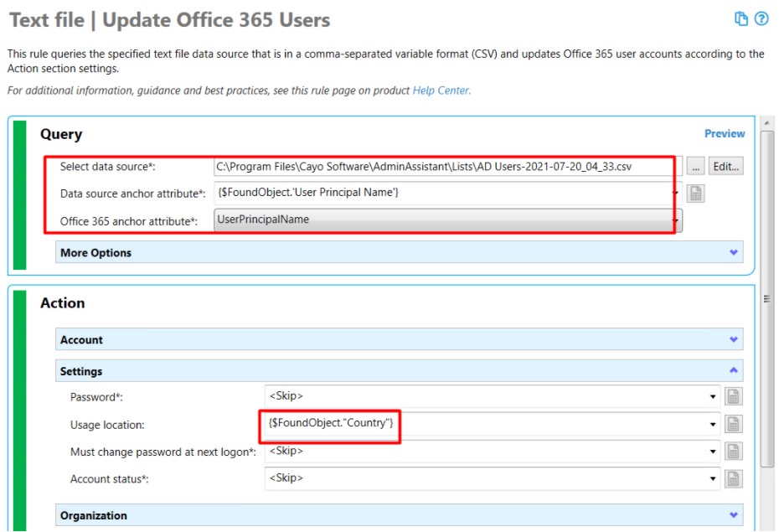Click the attribute icon next to Password
Viewport: 779px width, 532px height.
coord(733,396)
